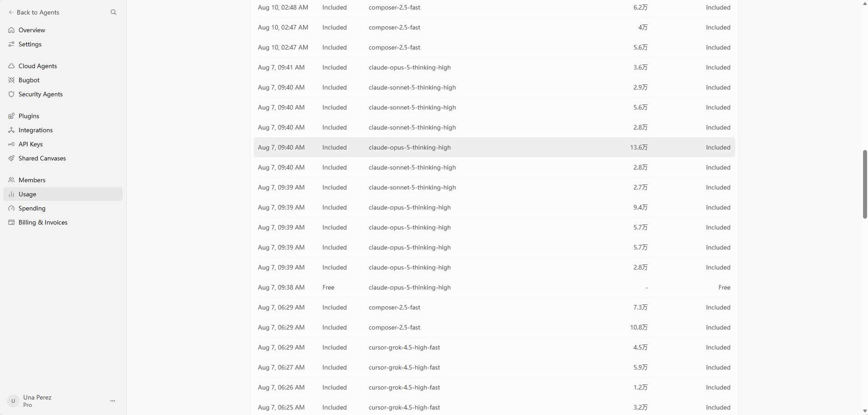Select composer-2.5-fast in the 6.2万 row
Viewport: 868px width, 415px height.
(x=394, y=7)
